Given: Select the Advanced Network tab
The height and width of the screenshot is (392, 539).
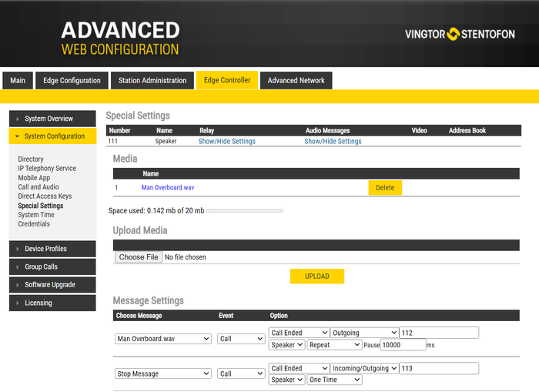Looking at the screenshot, I should (296, 81).
